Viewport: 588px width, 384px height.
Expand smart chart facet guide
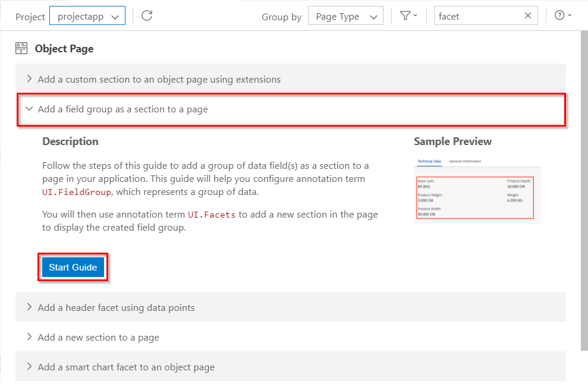[x=126, y=367]
